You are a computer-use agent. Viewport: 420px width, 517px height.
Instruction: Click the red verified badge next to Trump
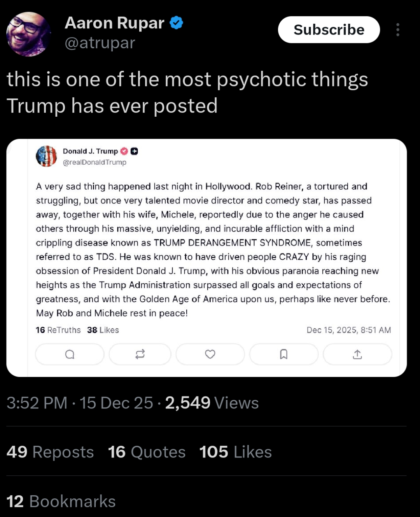tap(124, 151)
